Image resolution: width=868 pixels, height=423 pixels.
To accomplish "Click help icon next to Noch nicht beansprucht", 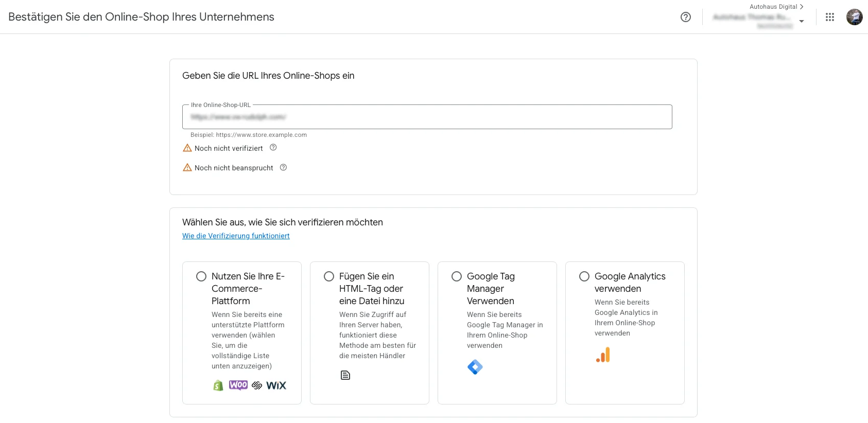I will point(283,167).
